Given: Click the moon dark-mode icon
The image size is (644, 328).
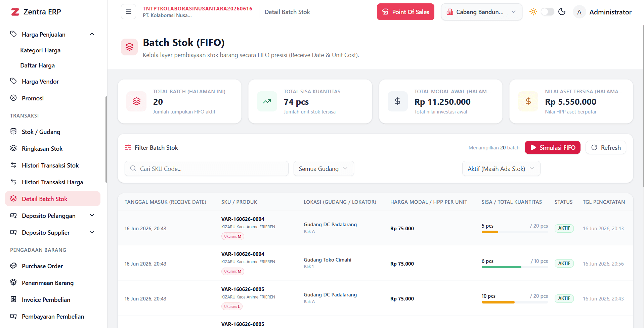Looking at the screenshot, I should (562, 12).
